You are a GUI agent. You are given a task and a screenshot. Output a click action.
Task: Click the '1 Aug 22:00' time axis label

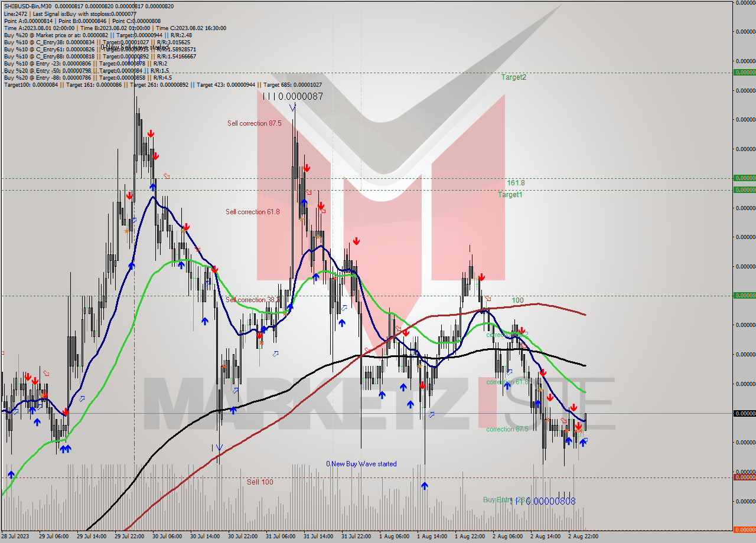(470, 537)
